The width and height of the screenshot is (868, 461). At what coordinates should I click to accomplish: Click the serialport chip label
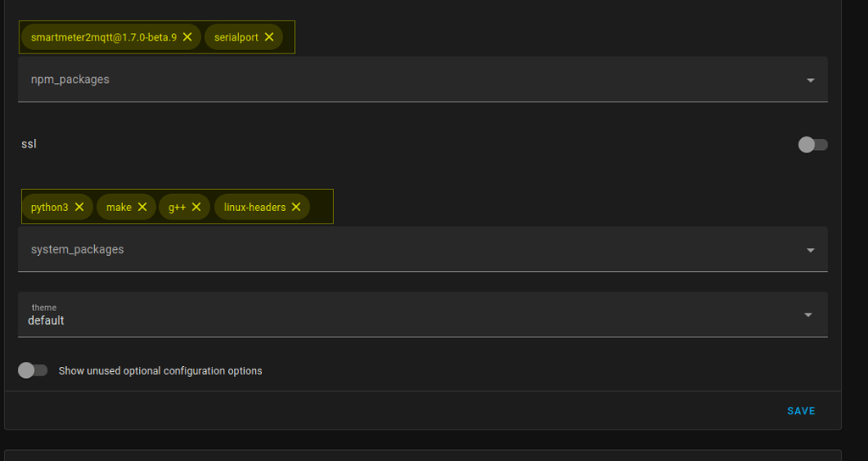point(236,37)
